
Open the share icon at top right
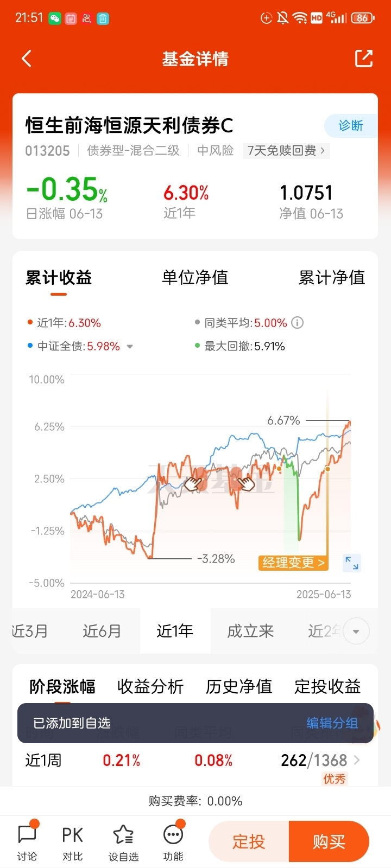click(363, 59)
